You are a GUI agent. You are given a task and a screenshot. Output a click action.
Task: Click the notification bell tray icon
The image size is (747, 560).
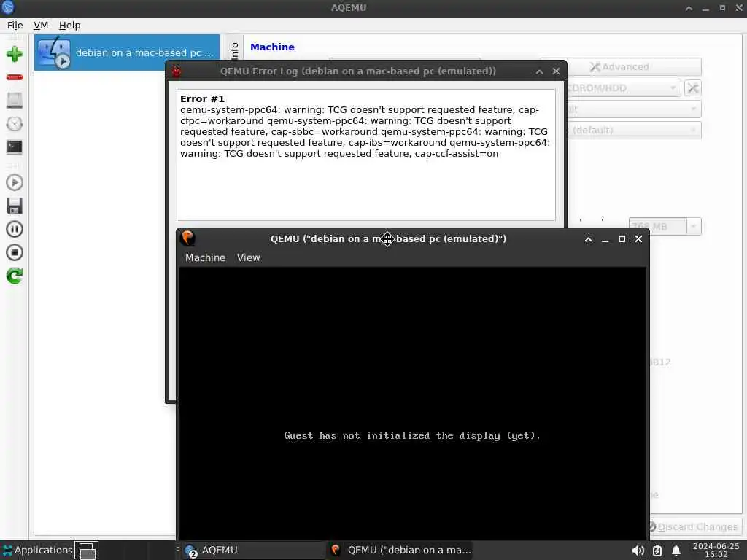[676, 551]
